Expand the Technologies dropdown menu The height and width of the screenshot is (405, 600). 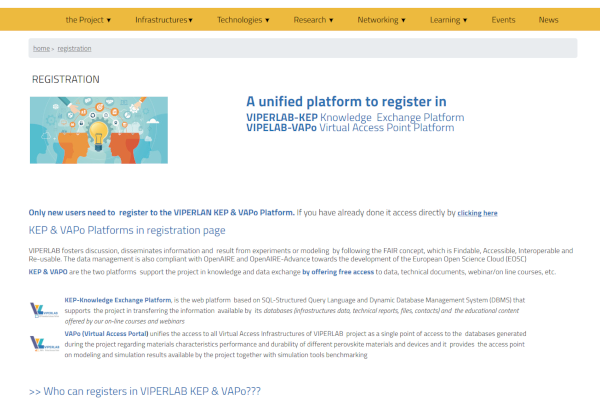[x=243, y=19]
